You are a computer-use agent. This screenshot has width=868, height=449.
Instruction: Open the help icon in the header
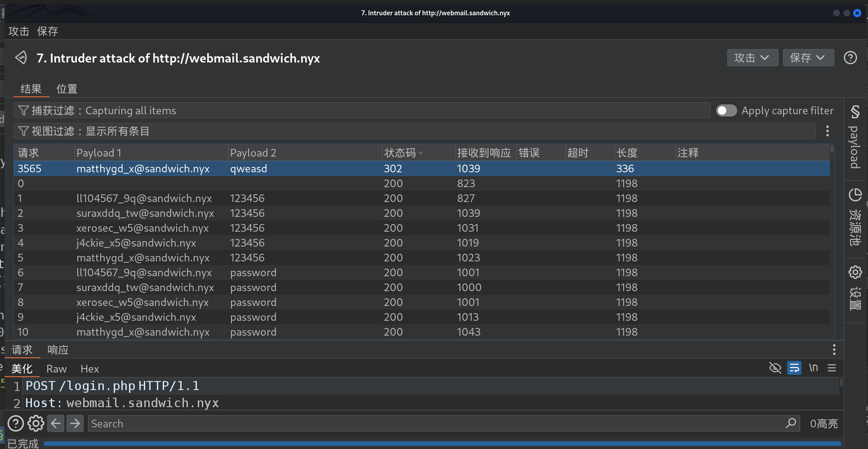pyautogui.click(x=850, y=58)
